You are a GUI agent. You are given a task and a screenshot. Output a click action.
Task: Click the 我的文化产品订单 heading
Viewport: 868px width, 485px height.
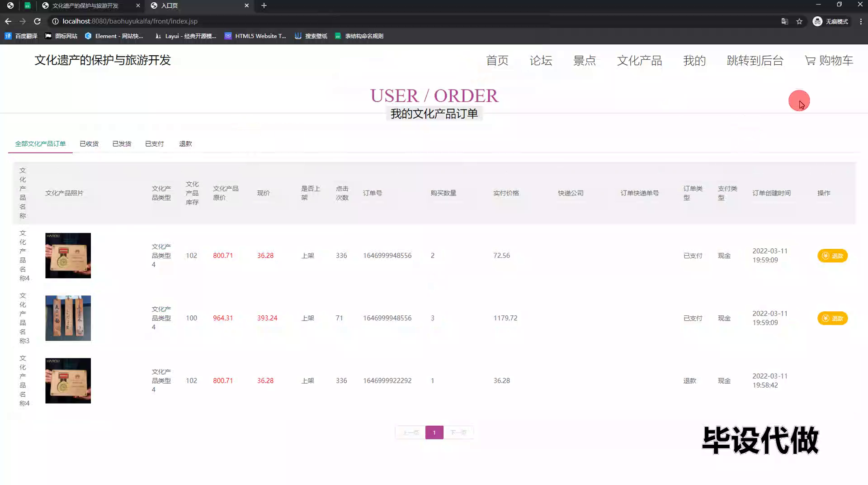point(434,114)
